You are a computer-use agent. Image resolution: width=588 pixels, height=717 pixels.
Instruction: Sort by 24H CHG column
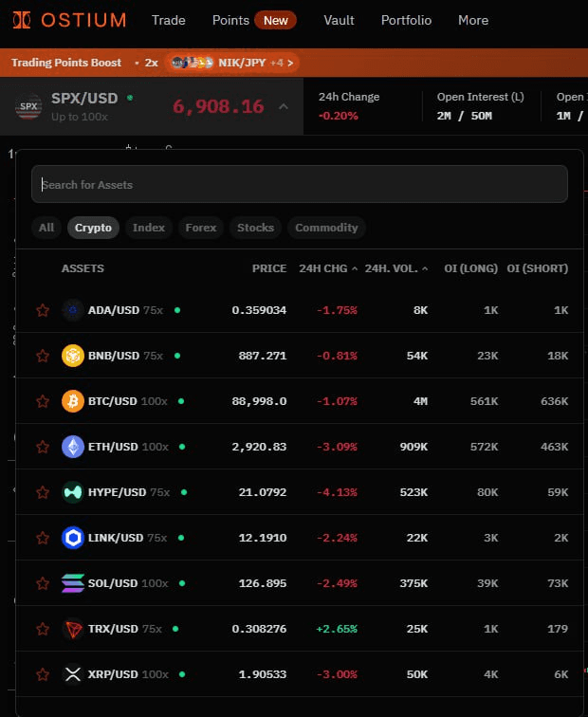click(327, 268)
